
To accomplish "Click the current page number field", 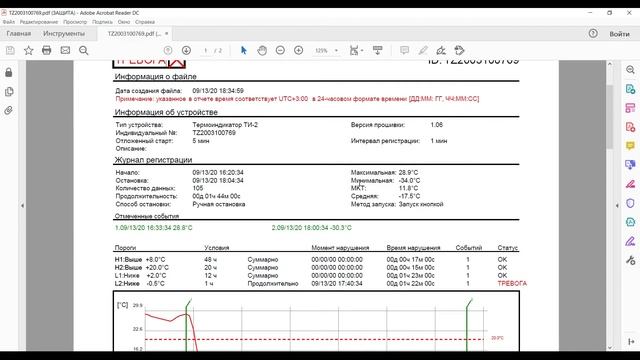I will (206, 51).
